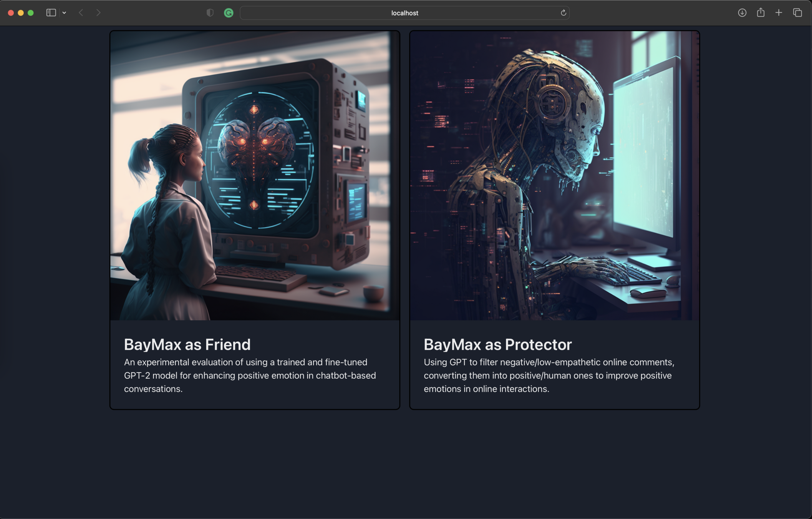Click the GPT-2 model description paragraph
Screen dimensions: 812x519
coord(250,375)
